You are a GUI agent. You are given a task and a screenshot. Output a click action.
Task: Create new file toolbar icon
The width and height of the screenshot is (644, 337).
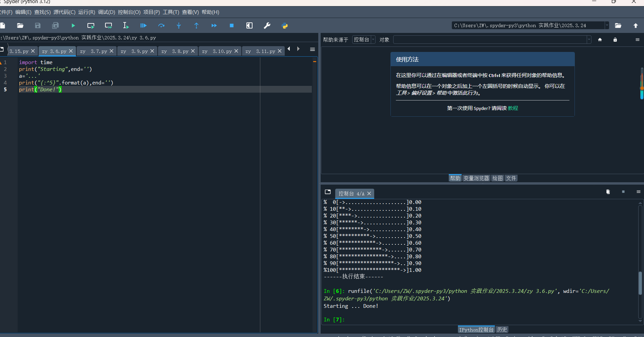[3, 25]
